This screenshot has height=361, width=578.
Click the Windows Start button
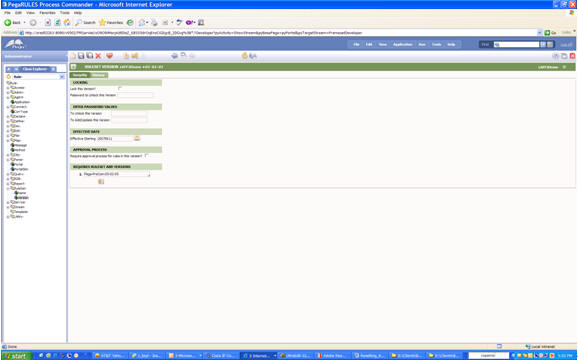point(16,356)
